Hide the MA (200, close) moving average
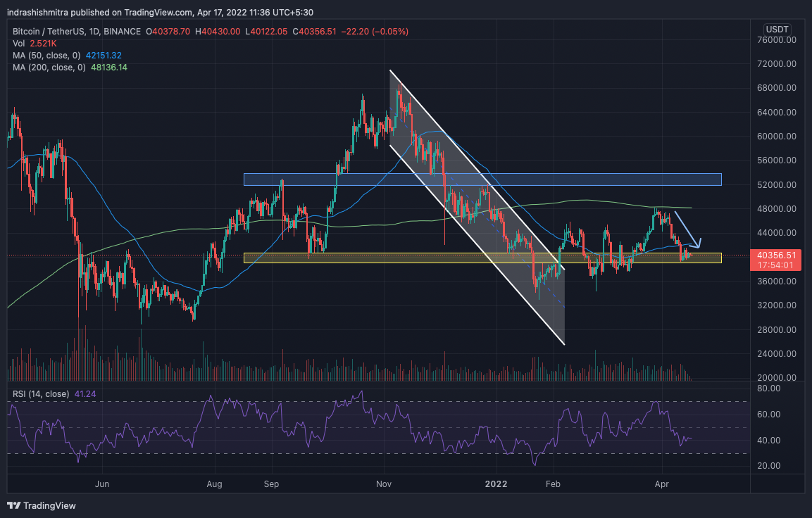The image size is (812, 518). (x=47, y=67)
